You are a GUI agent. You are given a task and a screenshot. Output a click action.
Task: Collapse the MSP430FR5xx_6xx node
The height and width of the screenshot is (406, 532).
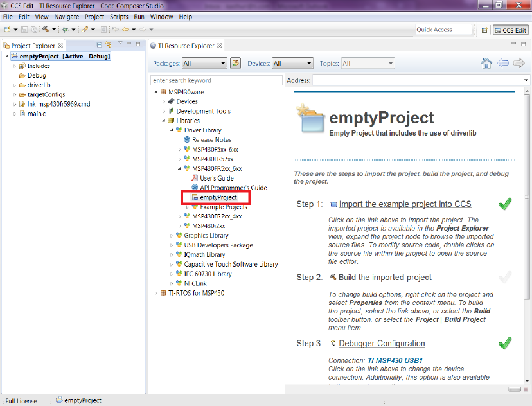tap(179, 168)
